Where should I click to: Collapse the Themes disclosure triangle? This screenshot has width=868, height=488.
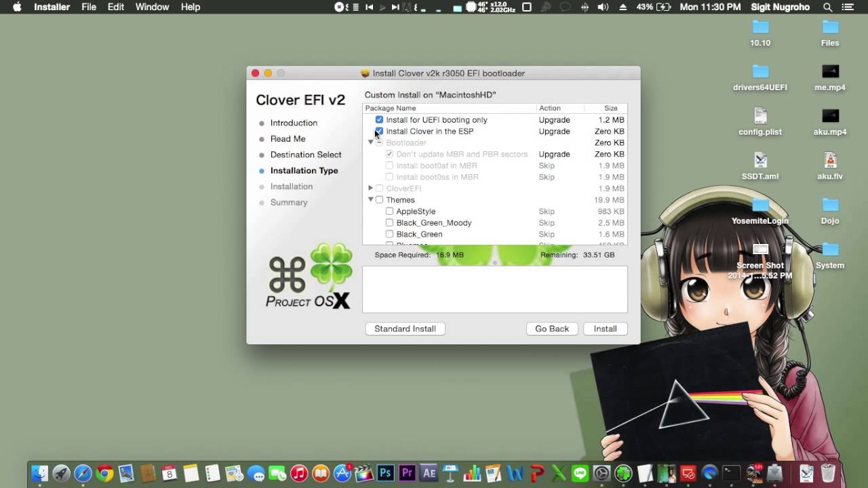coord(370,200)
